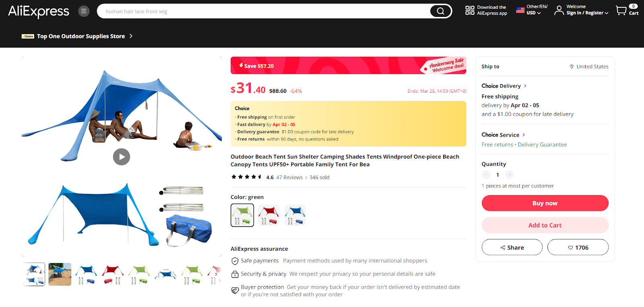This screenshot has width=644, height=307.
Task: Increase quantity with the plus button
Action: pyautogui.click(x=510, y=175)
